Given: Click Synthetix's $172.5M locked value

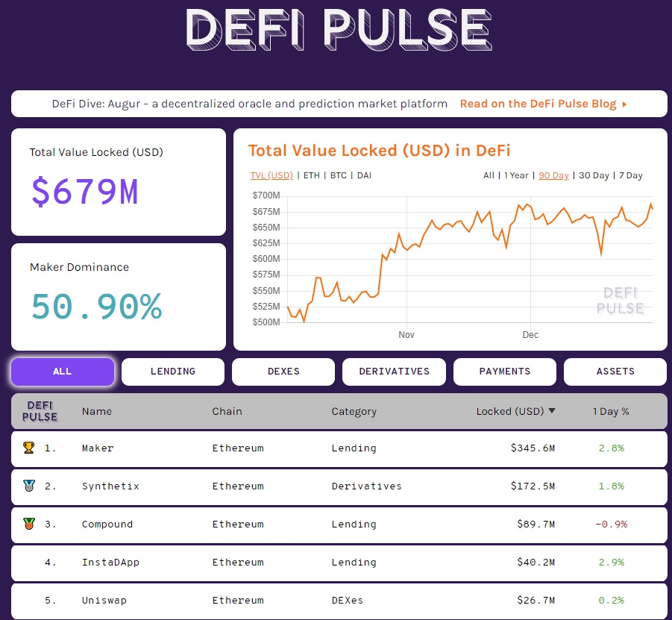Looking at the screenshot, I should click(x=533, y=486).
